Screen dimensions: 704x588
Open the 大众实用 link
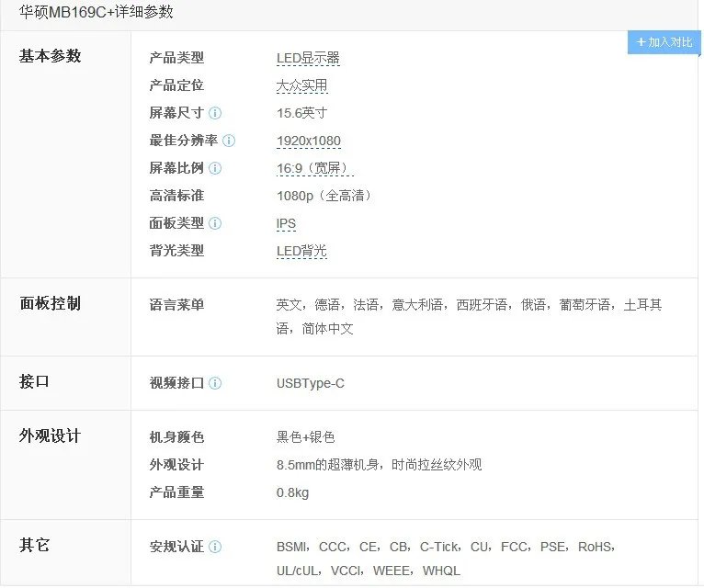[301, 85]
